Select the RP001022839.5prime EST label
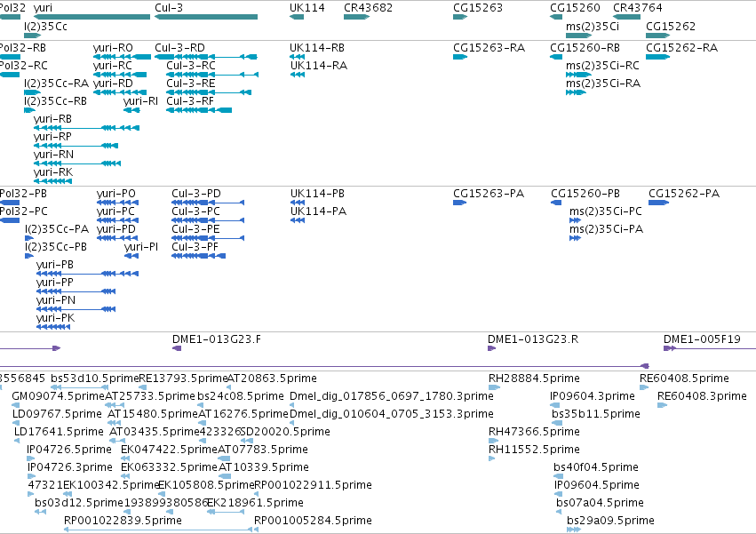This screenshot has height=534, width=756. coord(123,521)
